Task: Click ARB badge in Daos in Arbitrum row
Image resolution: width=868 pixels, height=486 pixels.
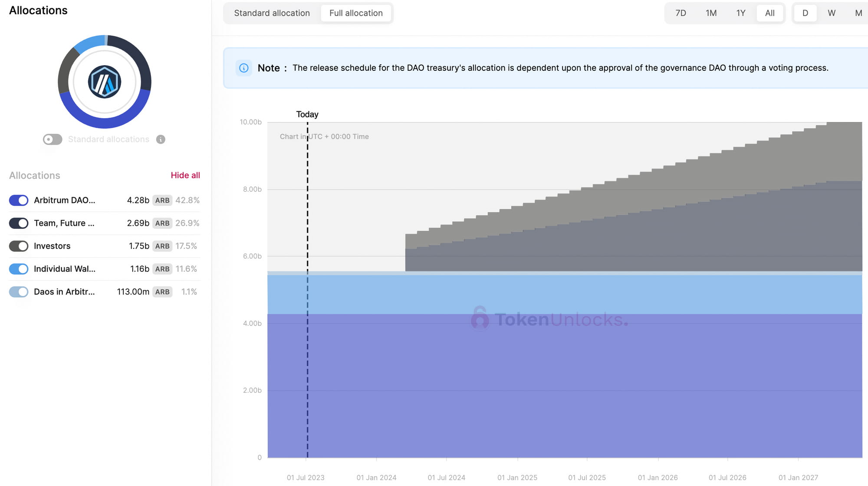Action: (x=162, y=292)
